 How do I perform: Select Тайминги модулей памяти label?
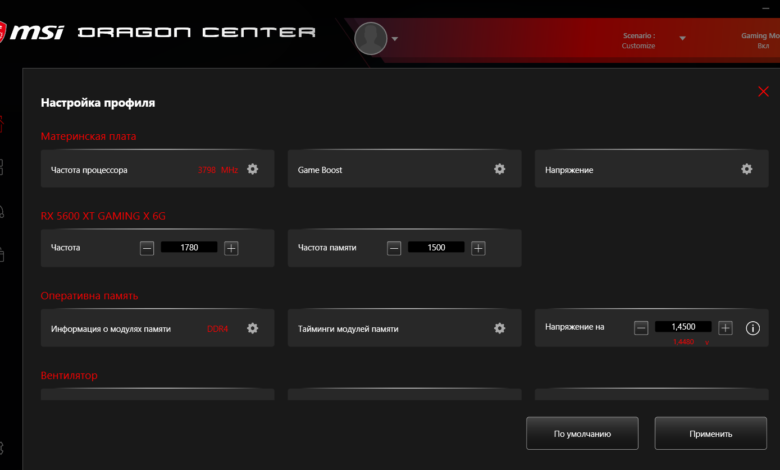point(348,329)
